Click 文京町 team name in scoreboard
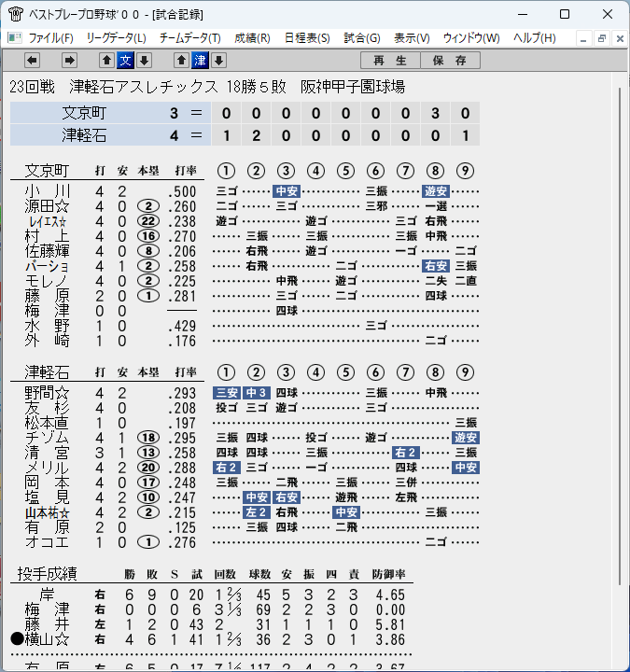This screenshot has height=672, width=630. [x=84, y=113]
